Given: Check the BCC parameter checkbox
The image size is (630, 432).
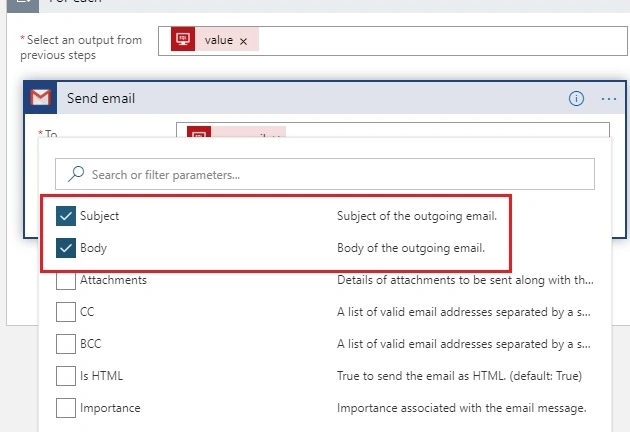Looking at the screenshot, I should click(x=66, y=344).
